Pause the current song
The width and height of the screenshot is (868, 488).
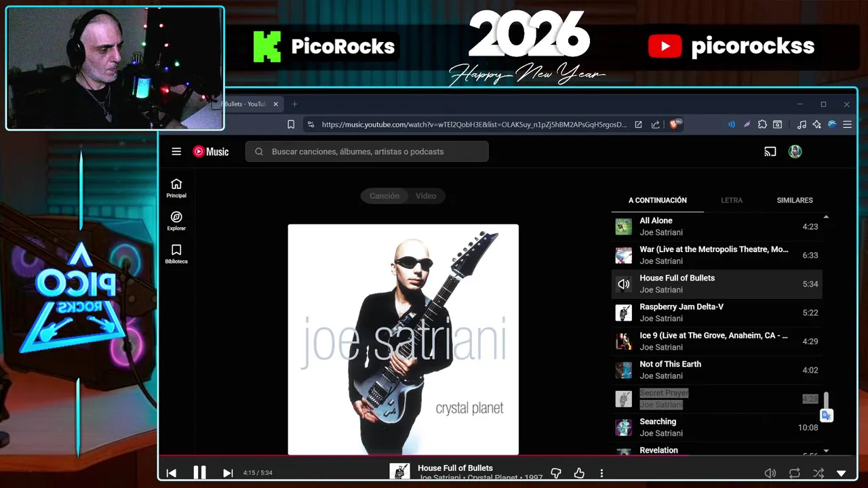coord(199,472)
